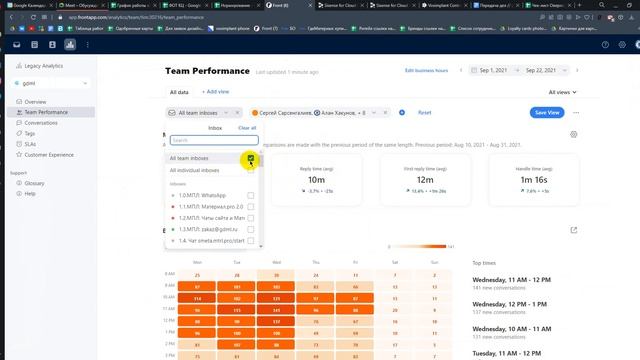
Task: Collapse the All team inboxes filter dropdown
Action: coord(226,113)
